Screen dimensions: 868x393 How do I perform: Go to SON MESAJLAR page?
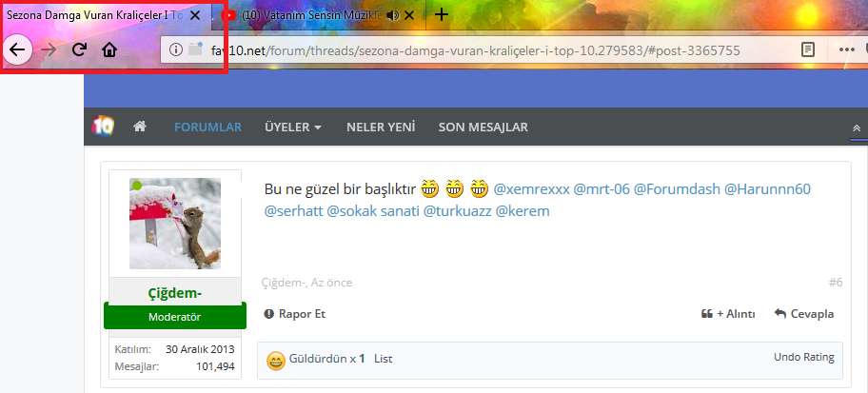point(483,127)
